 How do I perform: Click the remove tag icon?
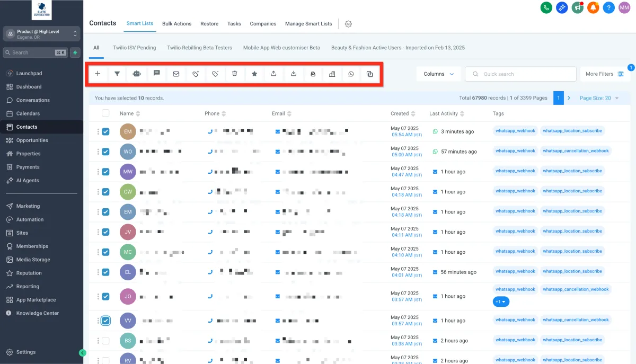tap(215, 74)
